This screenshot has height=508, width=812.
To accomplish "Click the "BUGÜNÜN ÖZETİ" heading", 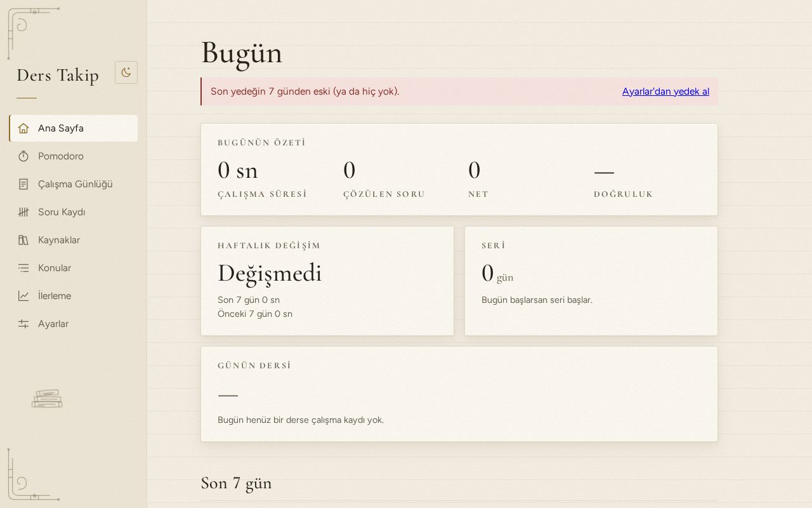I will pyautogui.click(x=262, y=143).
